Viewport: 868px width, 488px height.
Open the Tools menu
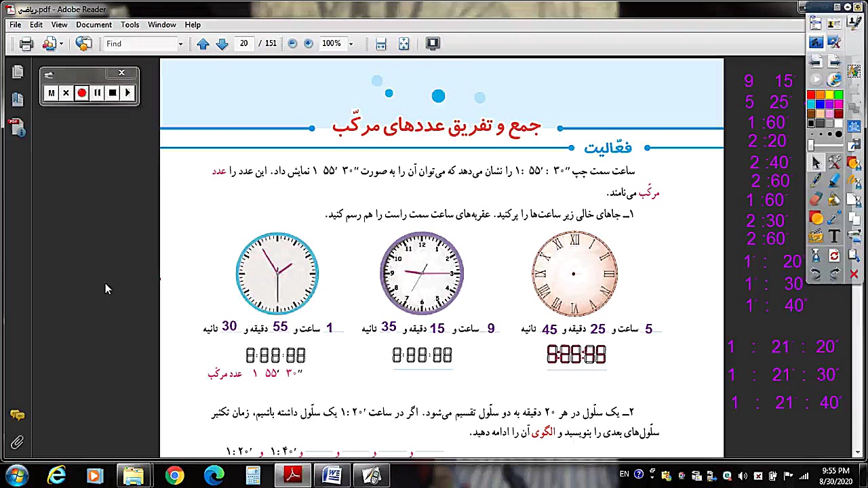click(130, 24)
